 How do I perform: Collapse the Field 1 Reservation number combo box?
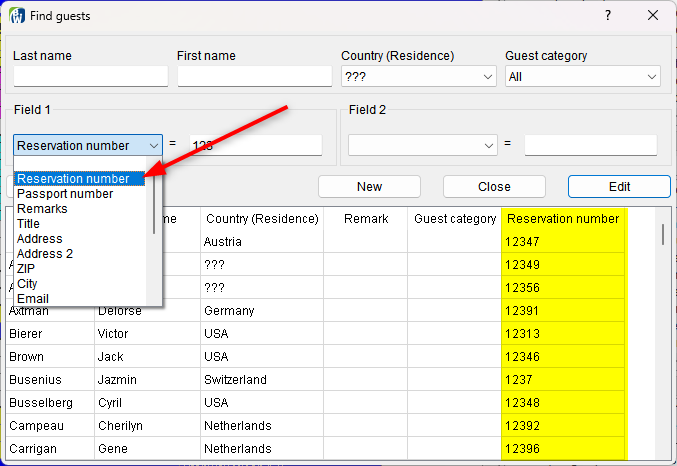click(152, 145)
